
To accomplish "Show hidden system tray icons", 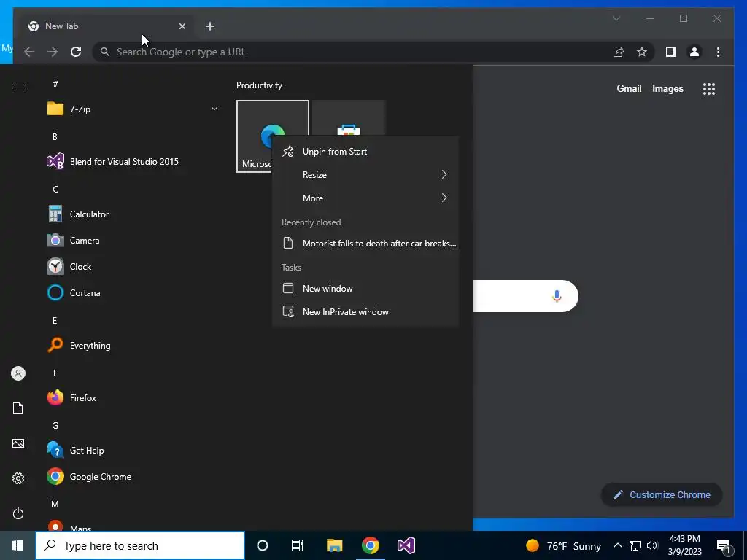I will point(617,545).
